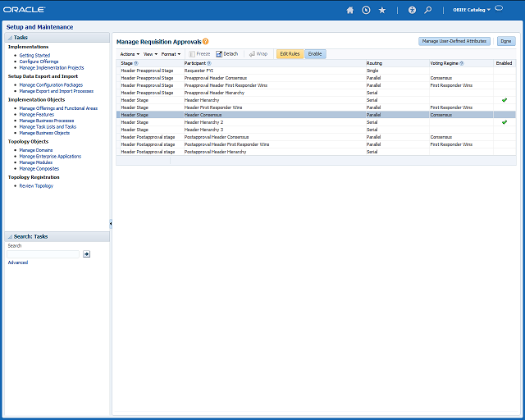
Task: Click Manage User-Defined Attributes button
Action: pos(454,41)
